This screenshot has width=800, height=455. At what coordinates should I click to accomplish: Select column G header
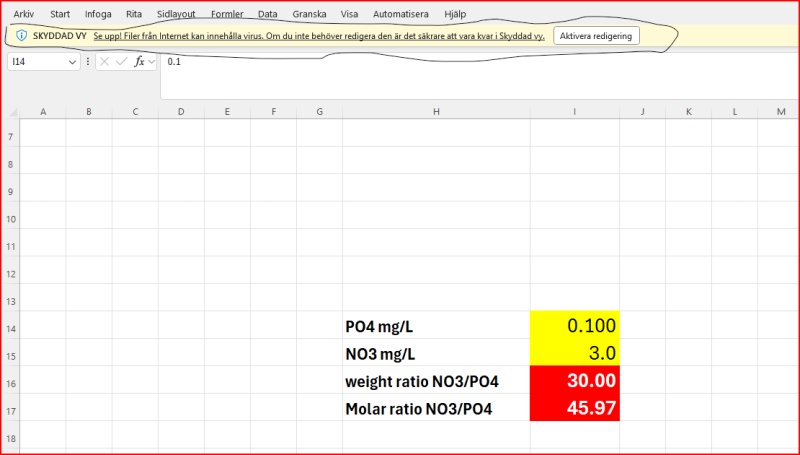coord(319,112)
